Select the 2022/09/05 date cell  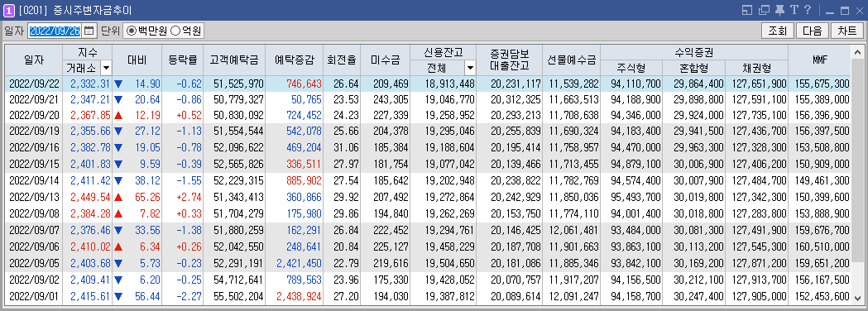point(34,263)
